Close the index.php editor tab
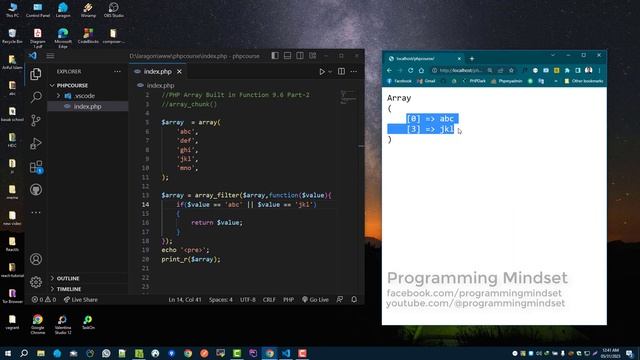Screen dimensions: 640x360 tap(179, 71)
